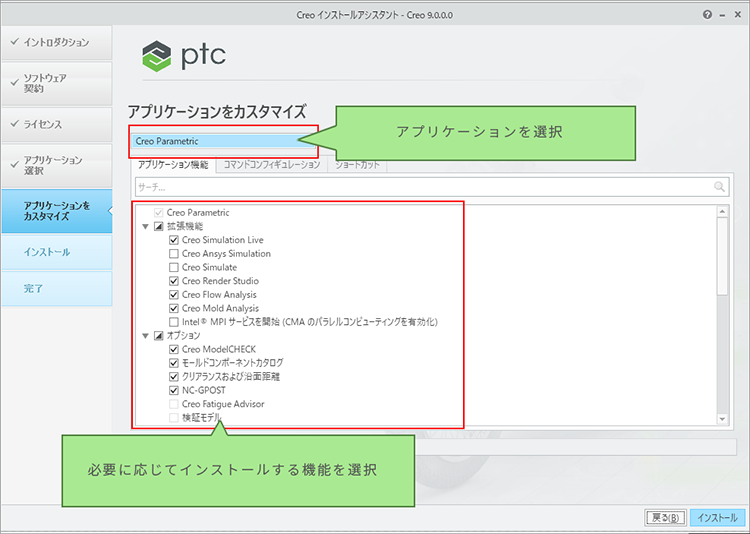The height and width of the screenshot is (534, 750).
Task: Enable Creo Ansys Simulation checkbox
Action: point(174,254)
